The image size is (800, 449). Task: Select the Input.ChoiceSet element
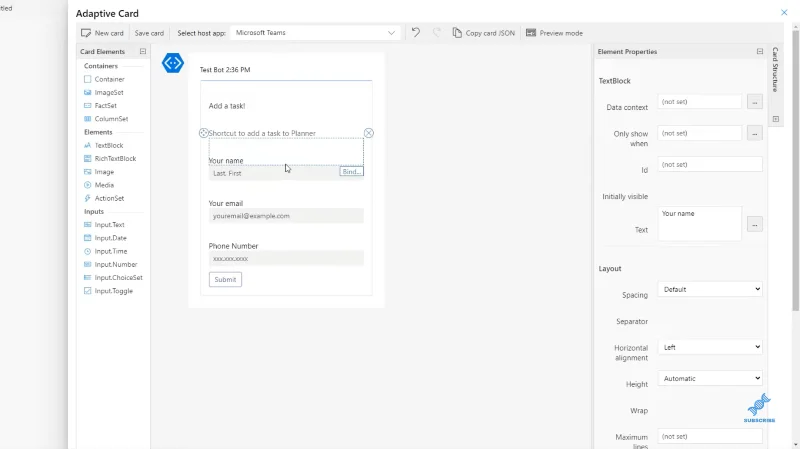click(113, 278)
